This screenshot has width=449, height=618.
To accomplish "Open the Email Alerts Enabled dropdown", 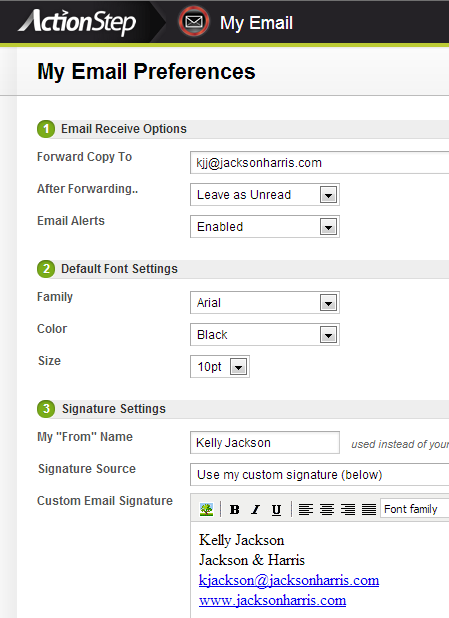I will pos(265,227).
